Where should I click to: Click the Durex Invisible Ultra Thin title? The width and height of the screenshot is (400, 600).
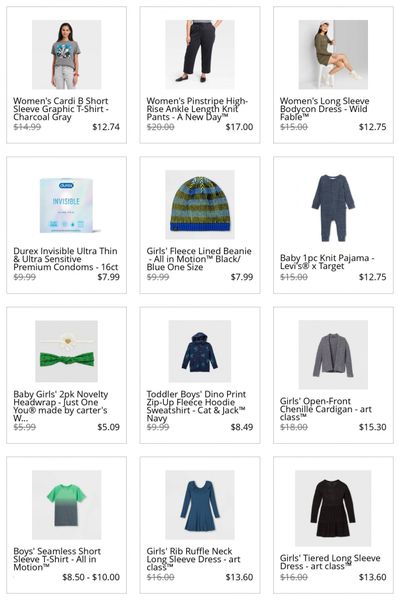66,259
